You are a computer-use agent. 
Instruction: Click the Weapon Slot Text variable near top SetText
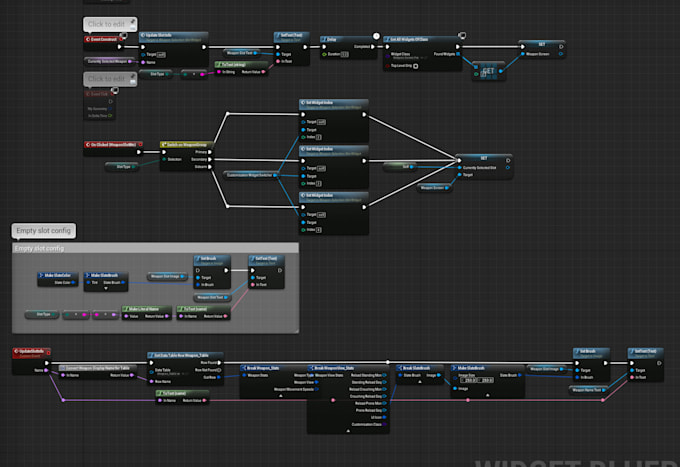241,53
